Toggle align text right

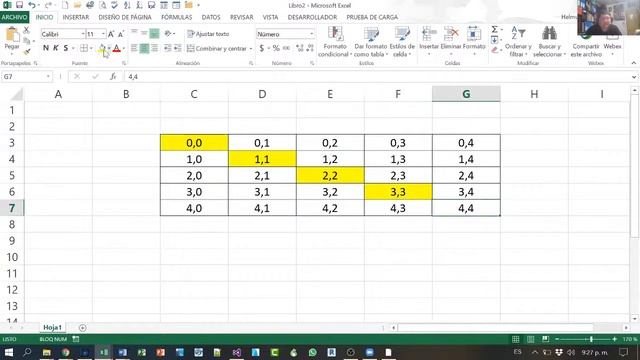[x=154, y=48]
